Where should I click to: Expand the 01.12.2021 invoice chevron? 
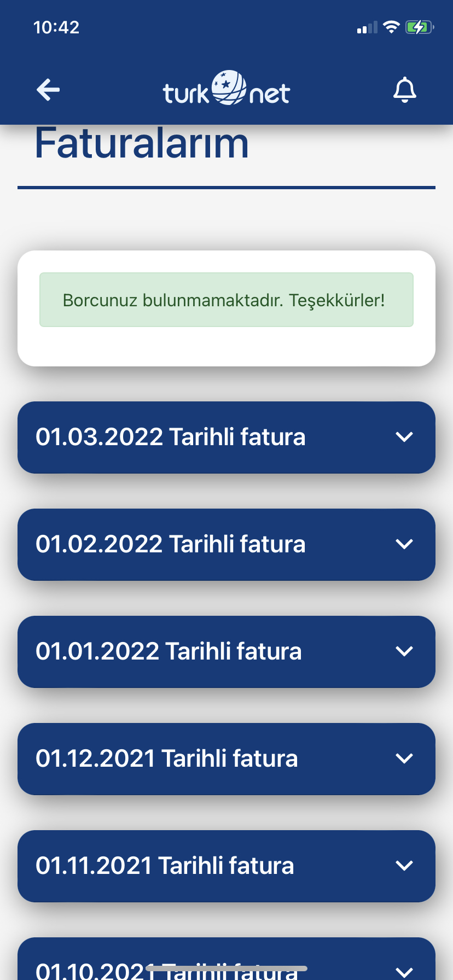404,759
